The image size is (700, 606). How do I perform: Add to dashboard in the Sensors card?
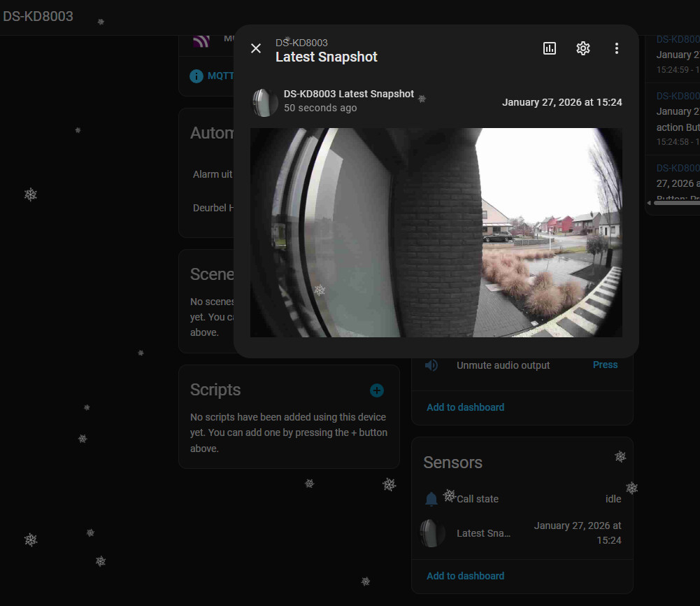[x=465, y=576]
